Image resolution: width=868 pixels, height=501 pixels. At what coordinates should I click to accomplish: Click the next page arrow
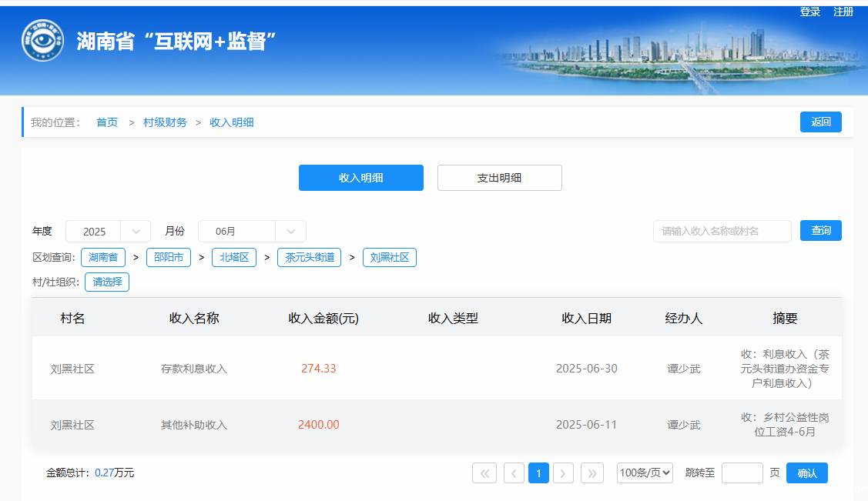[x=564, y=473]
